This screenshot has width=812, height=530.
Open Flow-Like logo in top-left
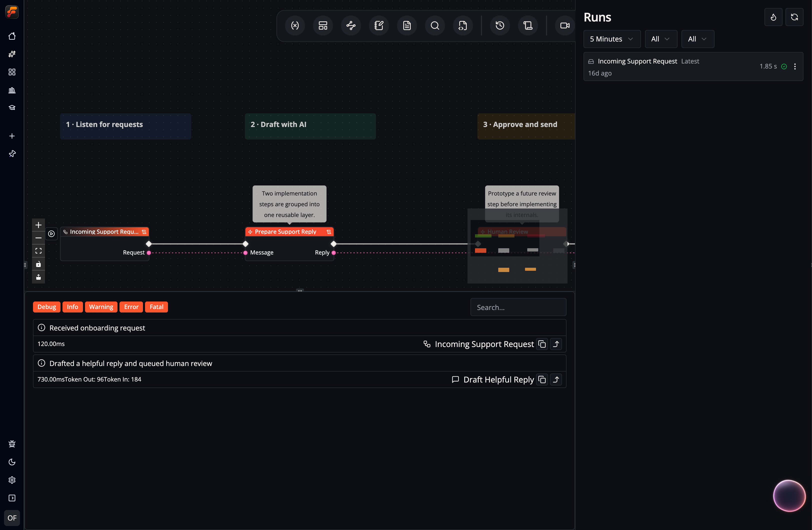point(12,12)
